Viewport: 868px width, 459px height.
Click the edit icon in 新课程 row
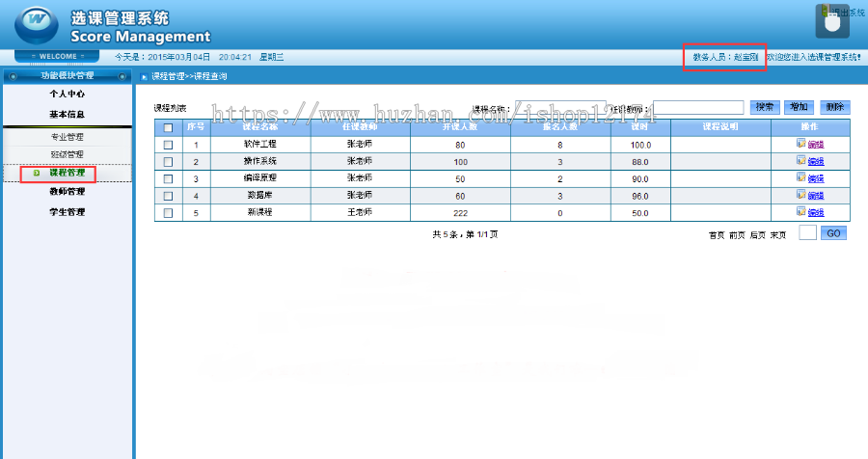coord(801,211)
